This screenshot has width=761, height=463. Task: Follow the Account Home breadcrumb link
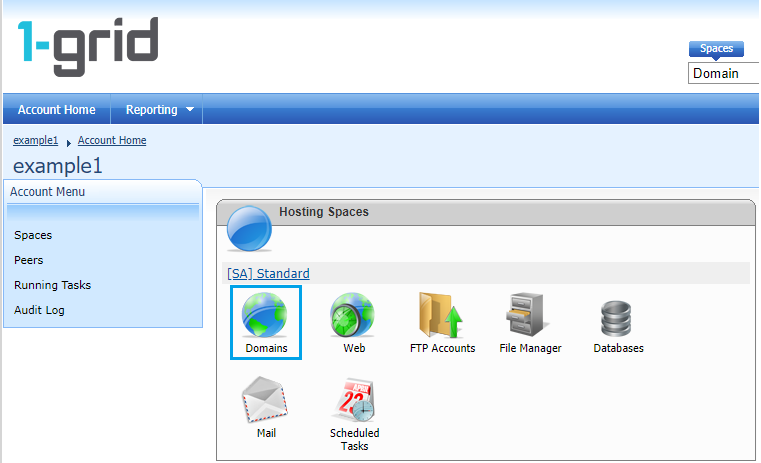point(112,140)
